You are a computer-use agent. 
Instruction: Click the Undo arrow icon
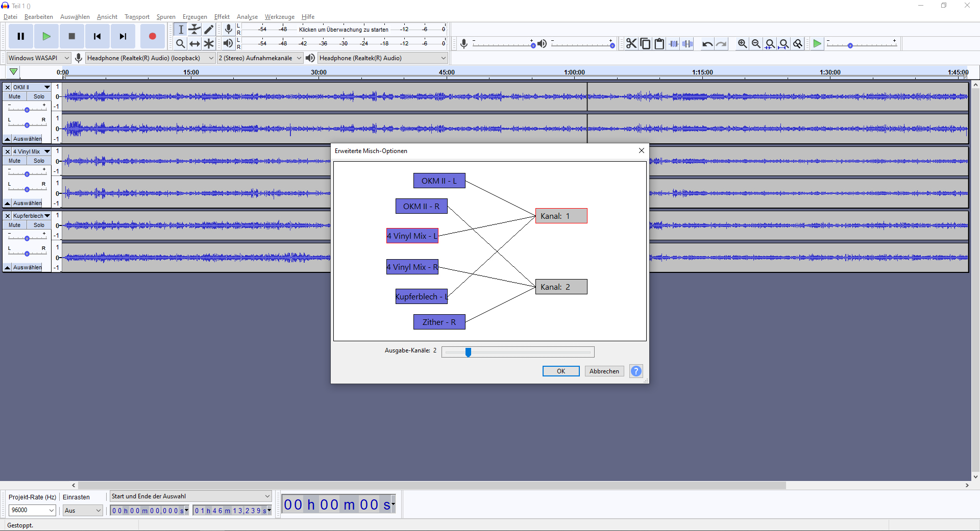tap(707, 44)
